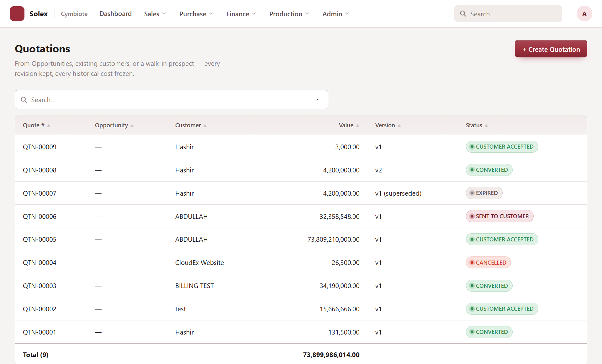This screenshot has width=602, height=364.
Task: Go to the Dashboard page
Action: [x=115, y=14]
